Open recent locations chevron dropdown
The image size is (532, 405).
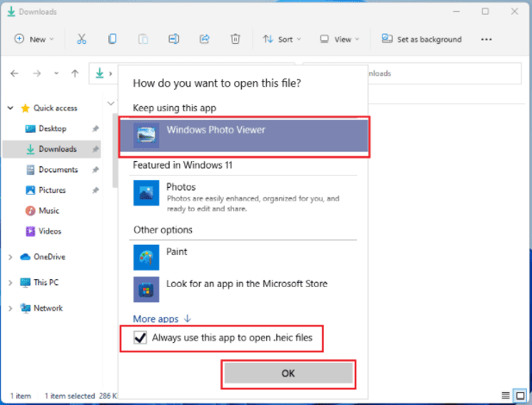[56, 73]
